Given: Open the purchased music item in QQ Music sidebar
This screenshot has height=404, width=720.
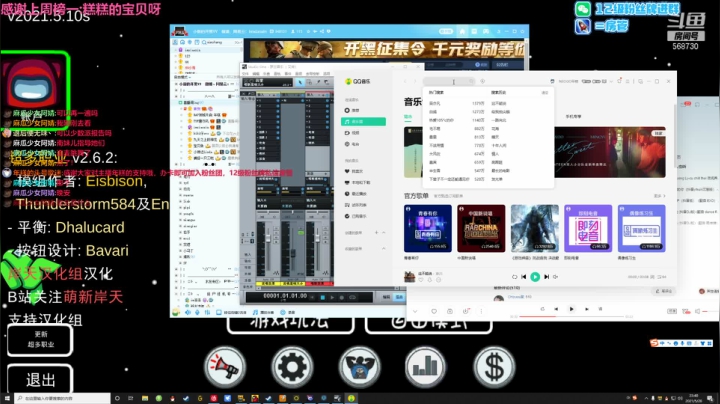Looking at the screenshot, I should [355, 216].
